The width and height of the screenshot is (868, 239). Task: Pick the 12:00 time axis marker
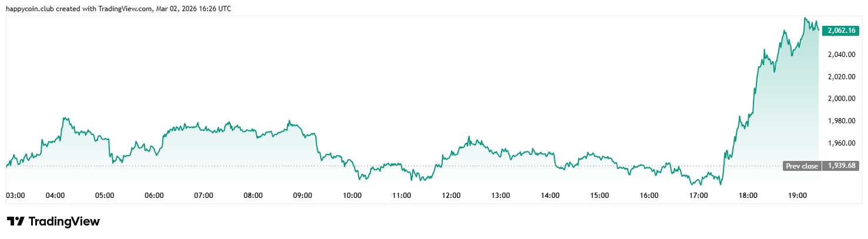click(x=451, y=195)
